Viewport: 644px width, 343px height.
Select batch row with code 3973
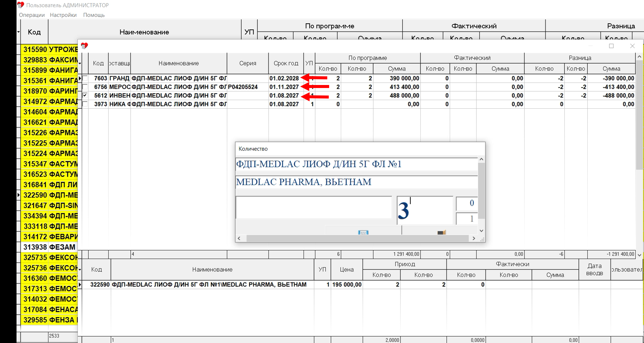tap(358, 104)
